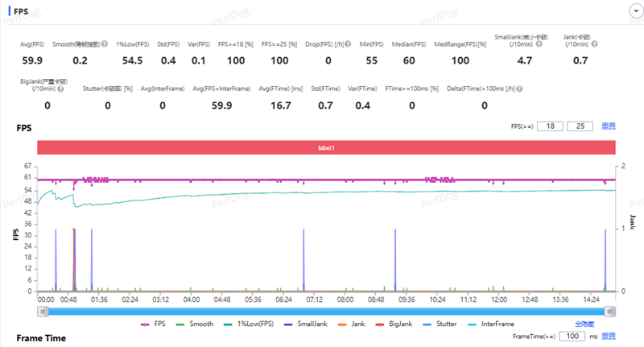
Task: Toggle SmallJank series visibility in the legend
Action: [309, 324]
